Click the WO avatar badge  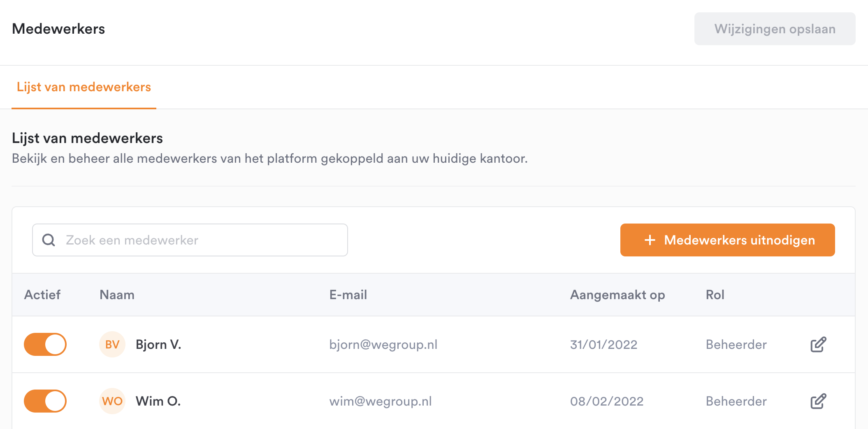tap(112, 401)
